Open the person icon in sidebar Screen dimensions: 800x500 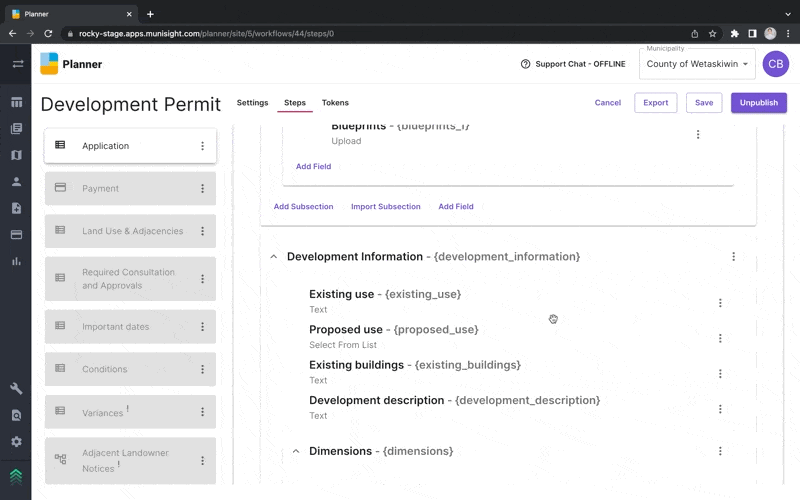click(x=16, y=182)
